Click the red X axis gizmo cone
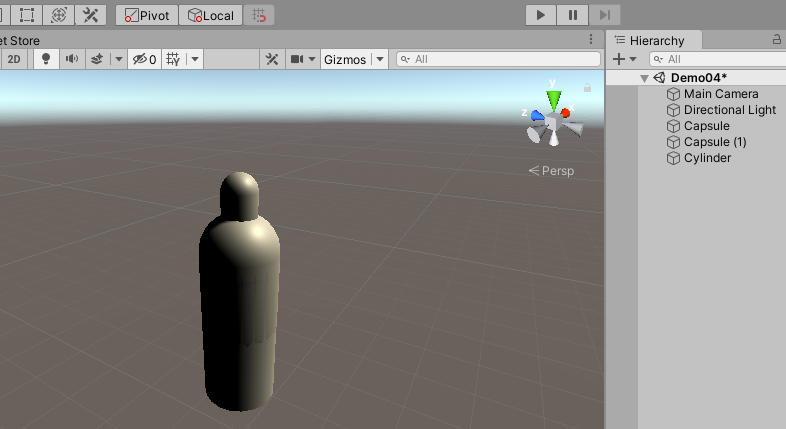The image size is (786, 429). coord(565,113)
